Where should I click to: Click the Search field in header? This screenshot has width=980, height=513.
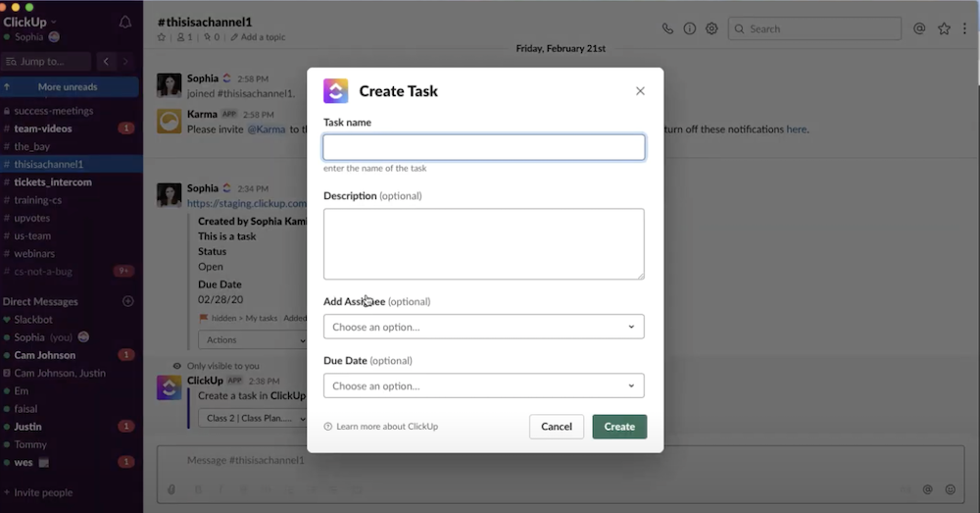[814, 28]
